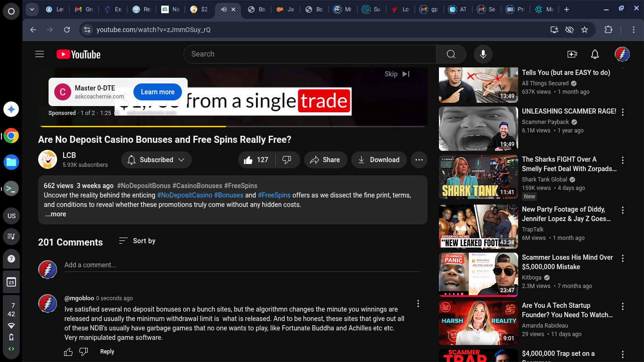Click the Learn more ad button
This screenshot has height=362, width=644.
157,92
